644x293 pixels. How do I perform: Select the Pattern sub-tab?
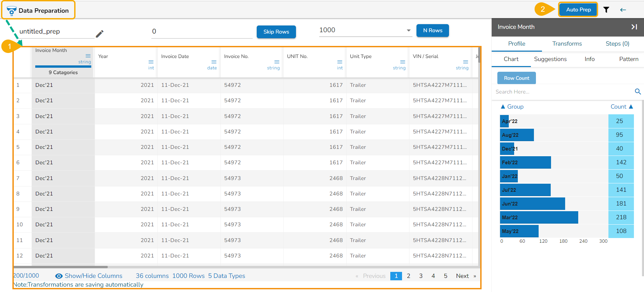(x=629, y=59)
